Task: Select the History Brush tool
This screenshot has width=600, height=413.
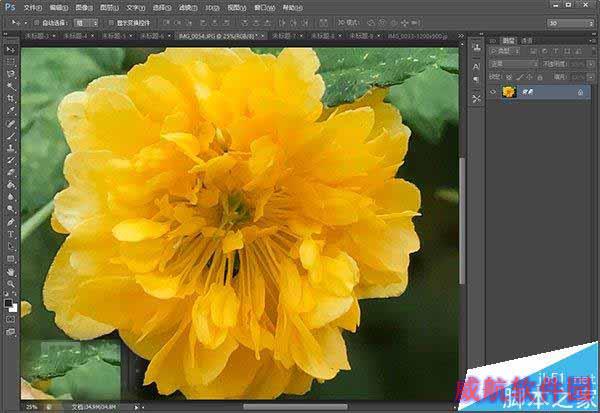Action: coord(11,160)
